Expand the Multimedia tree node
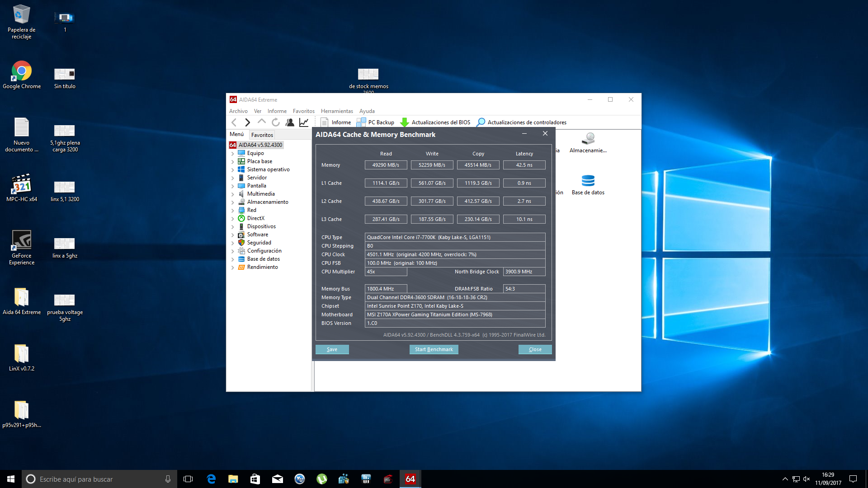Image resolution: width=868 pixels, height=488 pixels. click(x=233, y=194)
